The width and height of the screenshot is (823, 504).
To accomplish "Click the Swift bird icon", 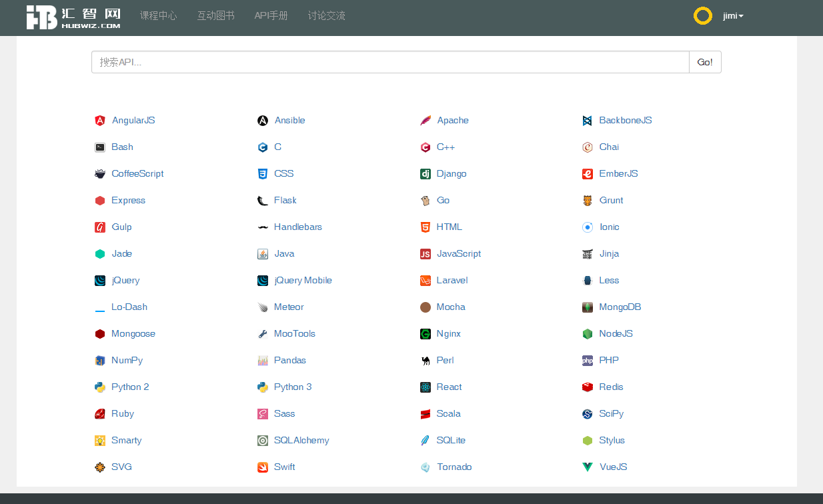I will [x=263, y=467].
